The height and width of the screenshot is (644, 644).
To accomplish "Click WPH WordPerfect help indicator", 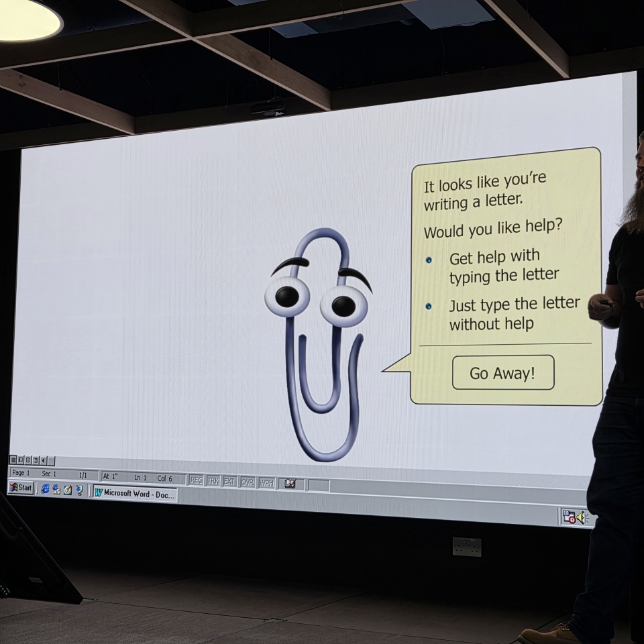I will point(266,484).
